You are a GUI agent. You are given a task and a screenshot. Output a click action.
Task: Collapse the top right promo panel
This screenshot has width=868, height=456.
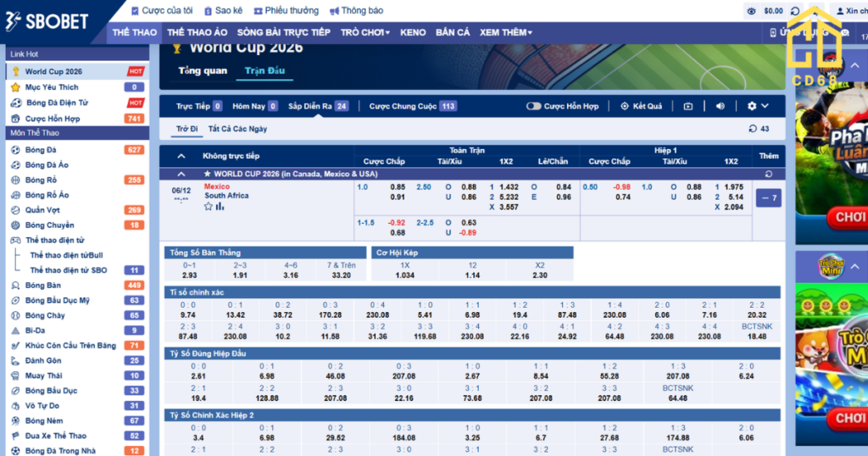[854, 65]
